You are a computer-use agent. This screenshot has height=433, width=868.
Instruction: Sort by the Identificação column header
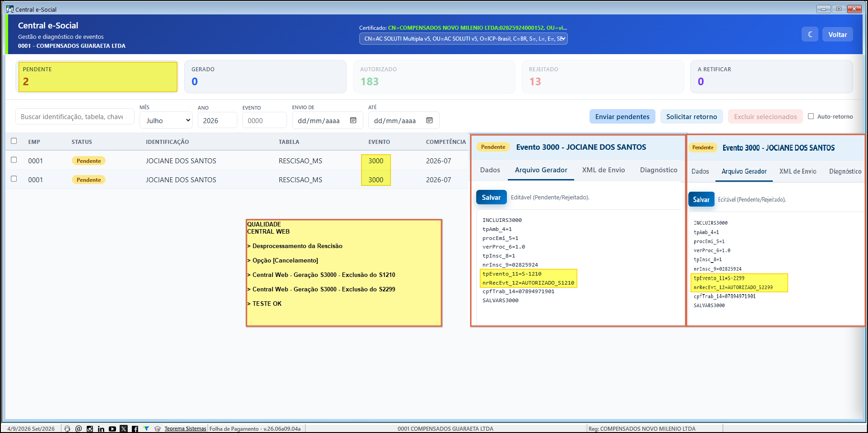tap(167, 142)
